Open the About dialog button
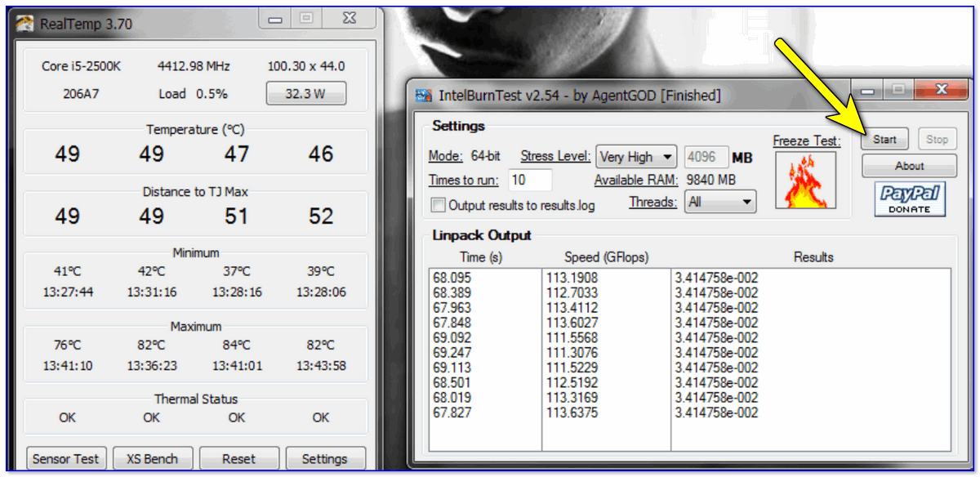This screenshot has height=477, width=980. pos(909,166)
